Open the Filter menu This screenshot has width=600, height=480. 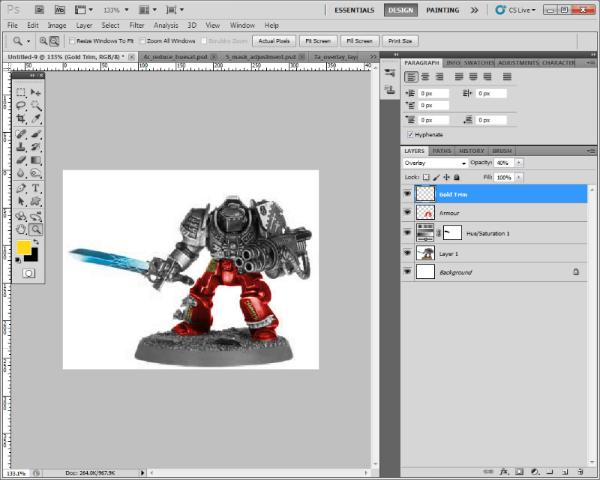[136, 24]
